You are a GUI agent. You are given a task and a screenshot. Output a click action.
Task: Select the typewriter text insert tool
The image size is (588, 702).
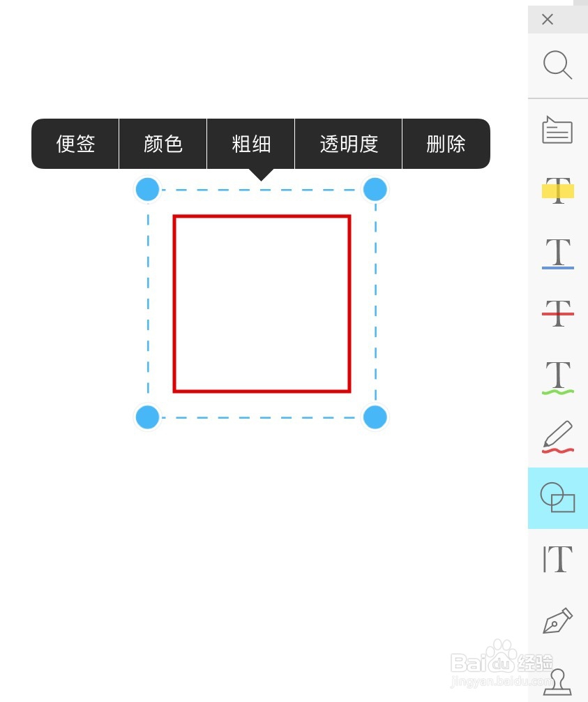(x=557, y=559)
